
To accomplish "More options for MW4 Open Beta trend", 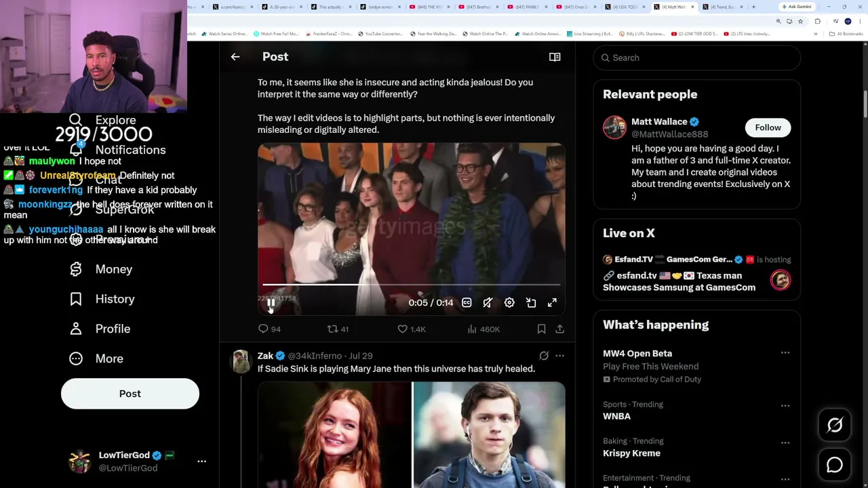I will pyautogui.click(x=785, y=353).
